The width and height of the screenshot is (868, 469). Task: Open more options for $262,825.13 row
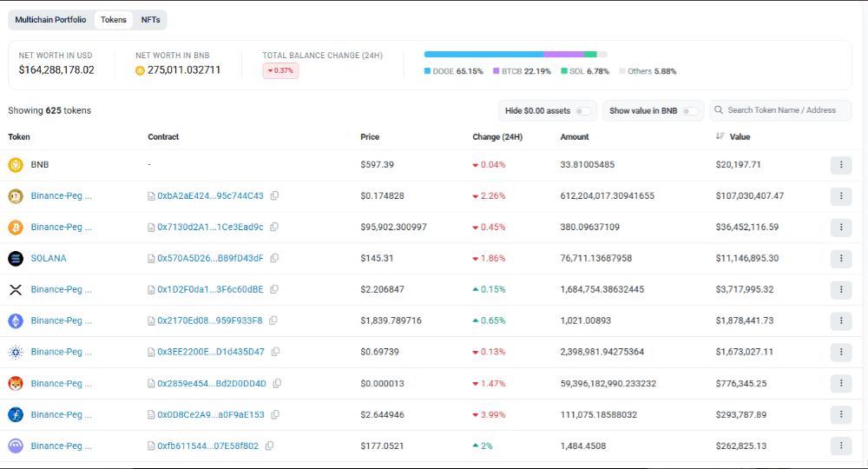[841, 446]
